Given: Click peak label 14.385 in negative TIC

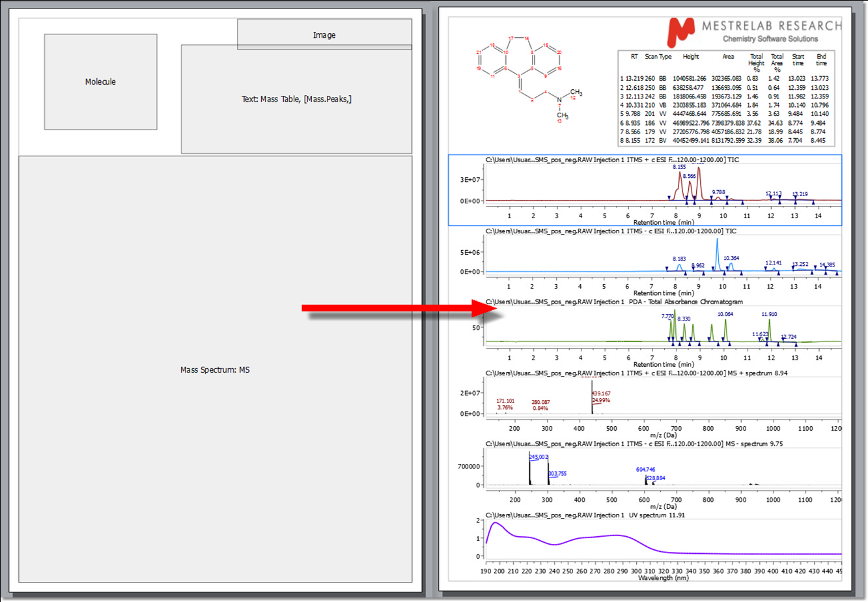Looking at the screenshot, I should click(827, 265).
